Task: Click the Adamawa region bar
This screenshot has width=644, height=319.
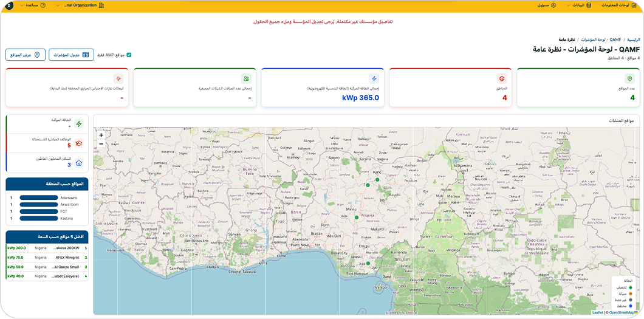Action: click(x=39, y=197)
